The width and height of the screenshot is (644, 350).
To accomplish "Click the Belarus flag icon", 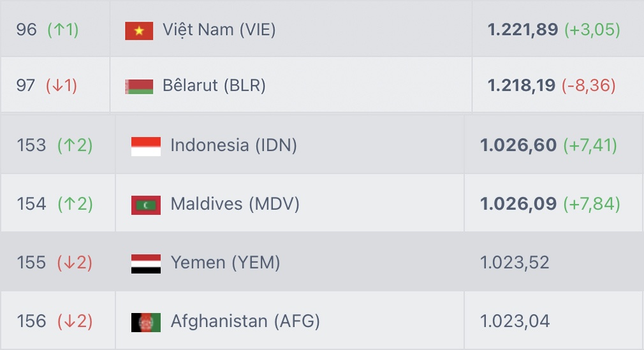I will [x=139, y=86].
